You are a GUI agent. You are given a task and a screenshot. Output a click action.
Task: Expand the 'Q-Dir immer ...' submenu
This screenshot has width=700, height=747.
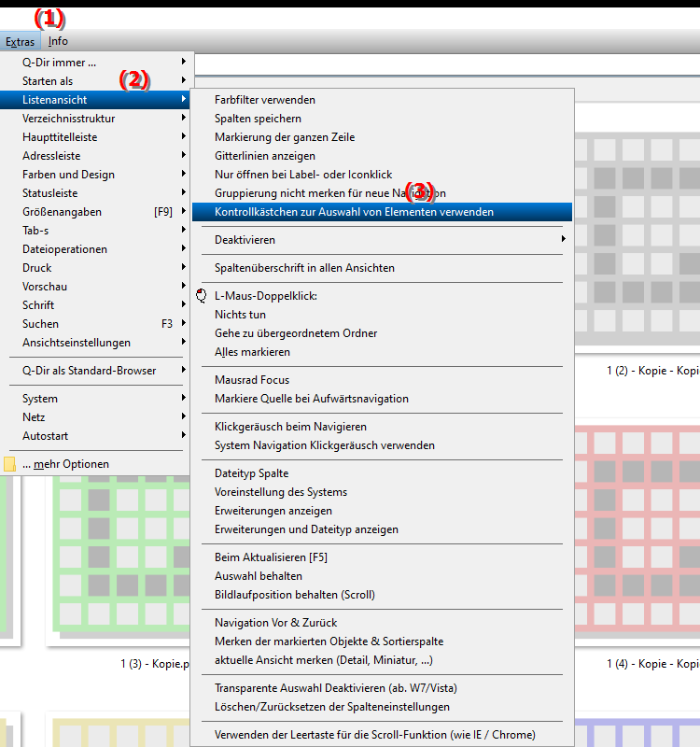click(x=95, y=63)
